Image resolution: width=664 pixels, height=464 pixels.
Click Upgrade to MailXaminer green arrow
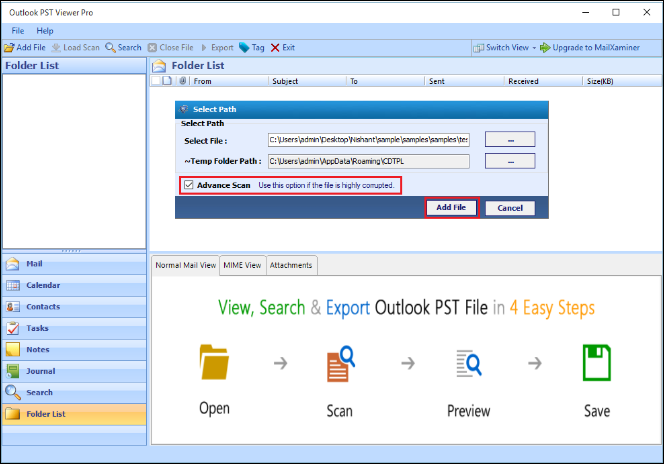pos(545,48)
